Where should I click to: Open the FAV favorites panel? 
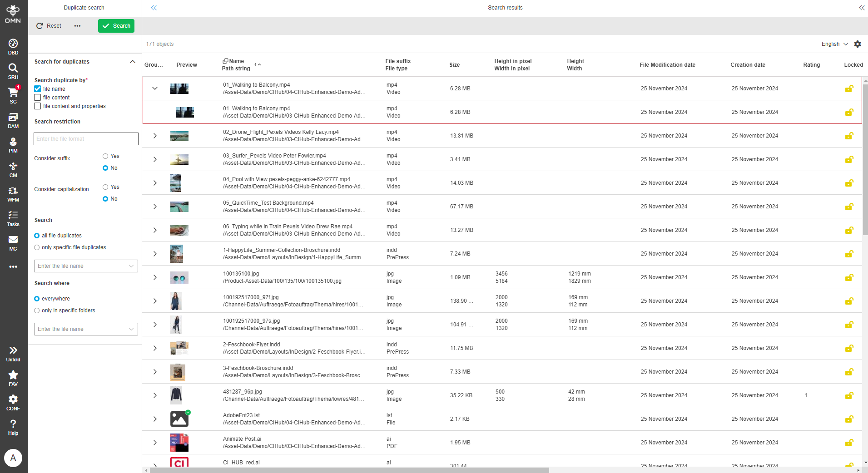[13, 376]
